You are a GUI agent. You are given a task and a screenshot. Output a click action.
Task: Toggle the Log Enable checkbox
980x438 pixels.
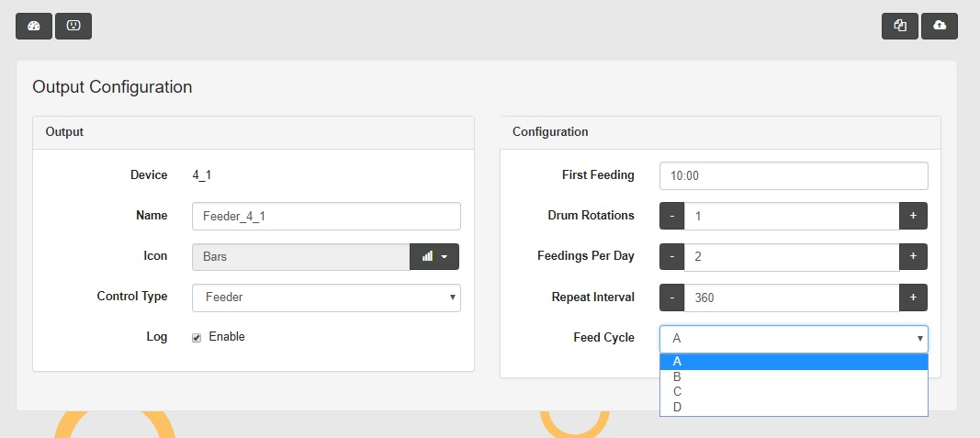click(197, 337)
